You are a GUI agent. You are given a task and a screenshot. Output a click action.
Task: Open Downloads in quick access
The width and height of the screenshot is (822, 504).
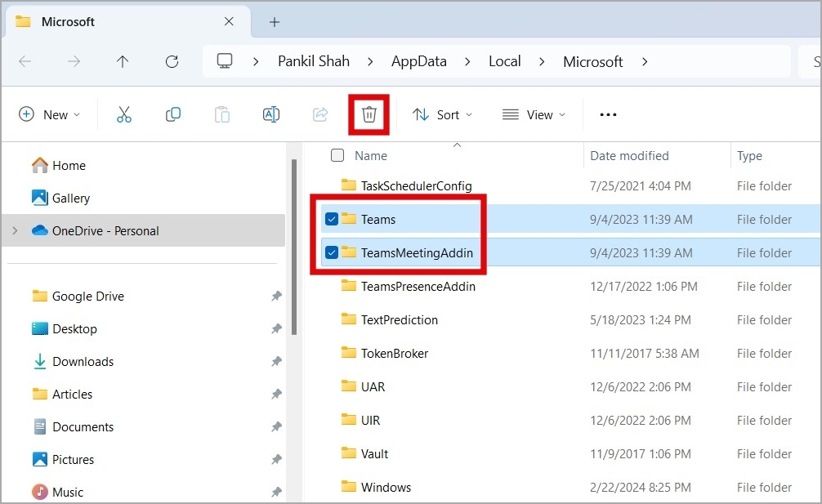[x=83, y=362]
